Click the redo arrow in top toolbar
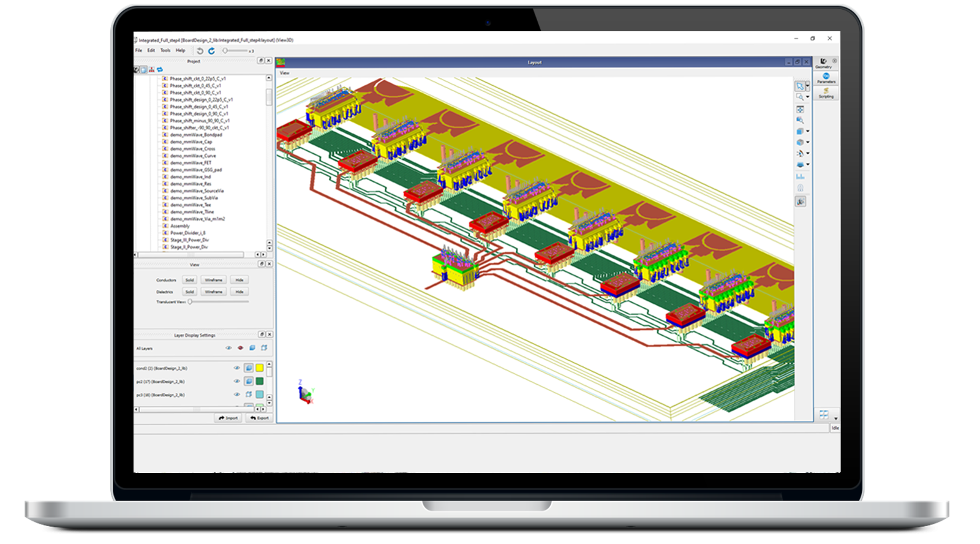Image resolution: width=980 pixels, height=544 pixels. pos(211,51)
